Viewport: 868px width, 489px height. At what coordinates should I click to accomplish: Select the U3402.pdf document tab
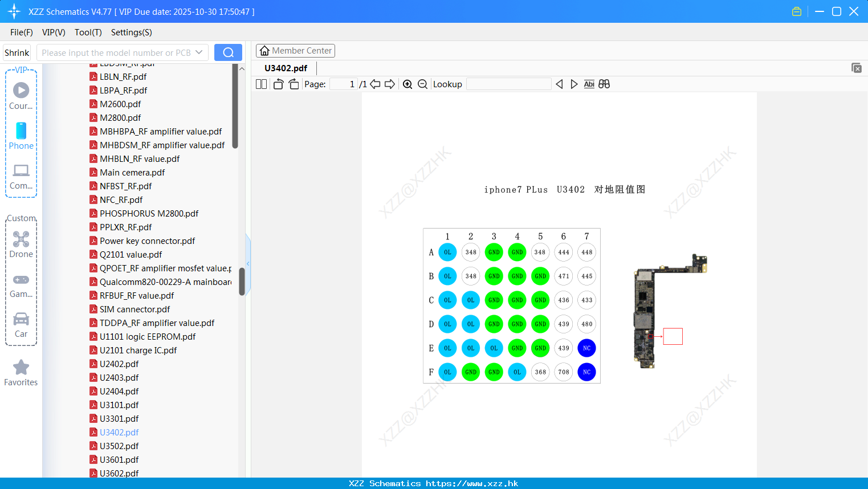286,68
